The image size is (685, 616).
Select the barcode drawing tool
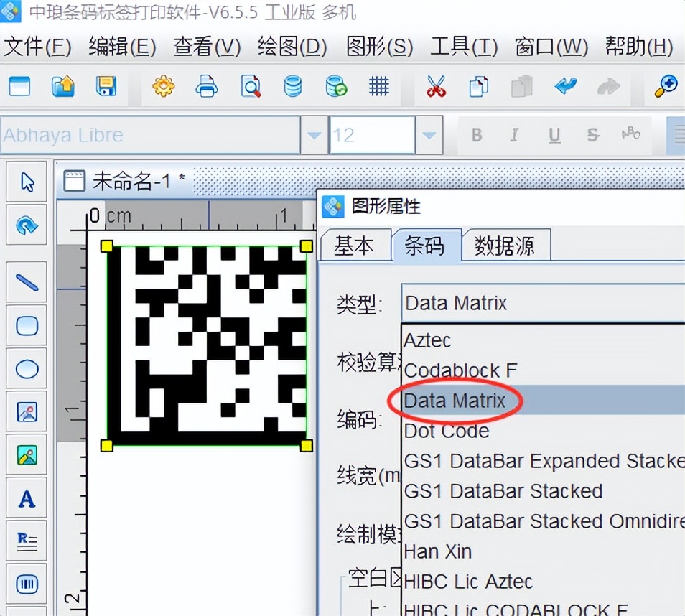pos(27,584)
